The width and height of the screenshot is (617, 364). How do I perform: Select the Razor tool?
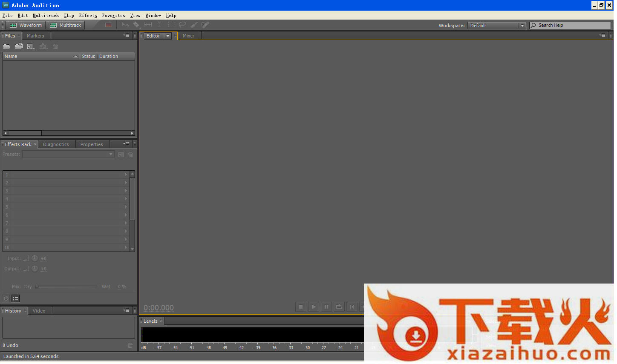[136, 25]
